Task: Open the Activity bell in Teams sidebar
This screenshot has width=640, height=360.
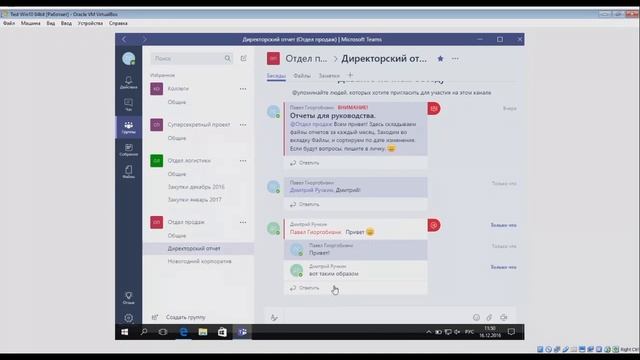Action: pos(129,82)
